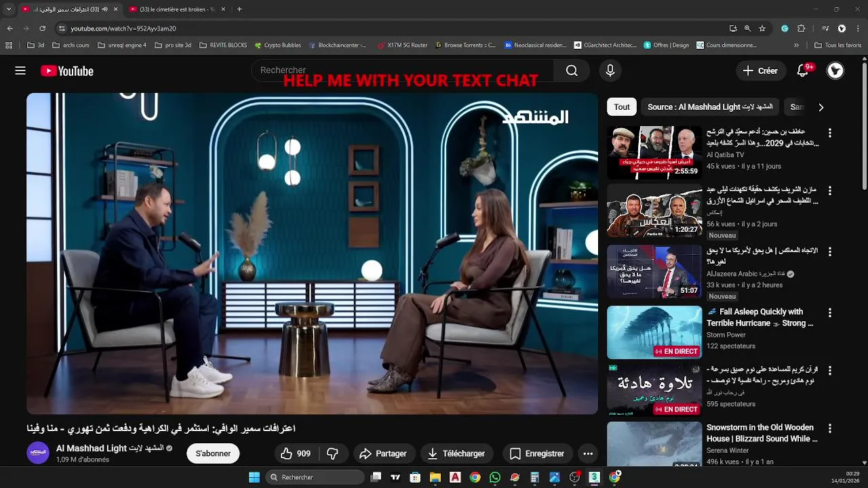Go to the YouTube home logo
The height and width of the screenshot is (488, 868).
pos(66,70)
